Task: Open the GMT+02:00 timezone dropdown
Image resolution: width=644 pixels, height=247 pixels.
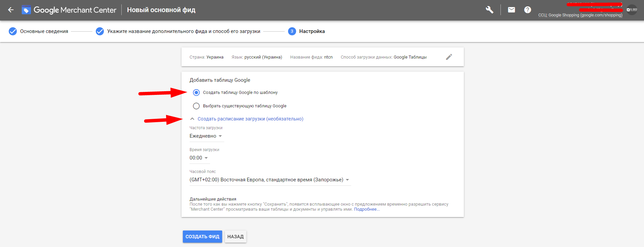Action: (x=270, y=180)
